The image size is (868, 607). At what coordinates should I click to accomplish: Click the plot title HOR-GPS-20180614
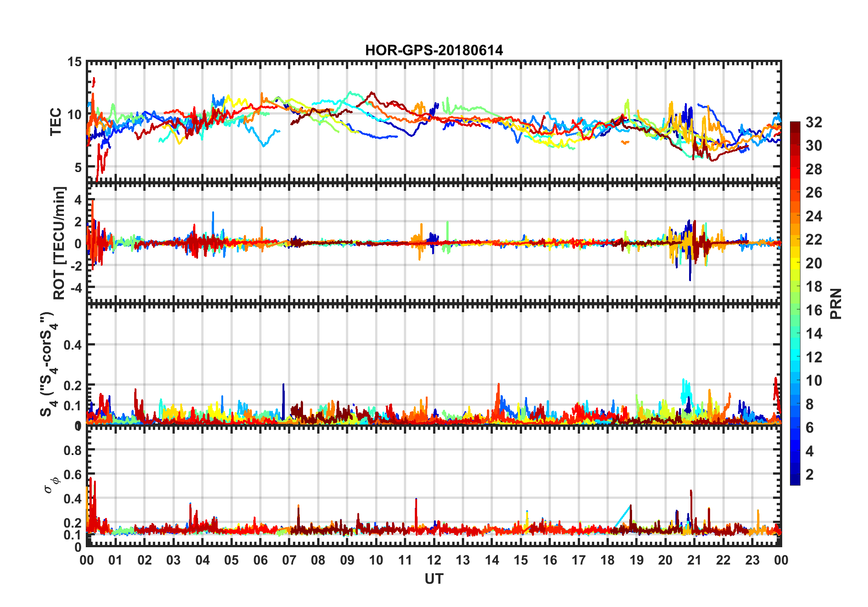[x=434, y=50]
